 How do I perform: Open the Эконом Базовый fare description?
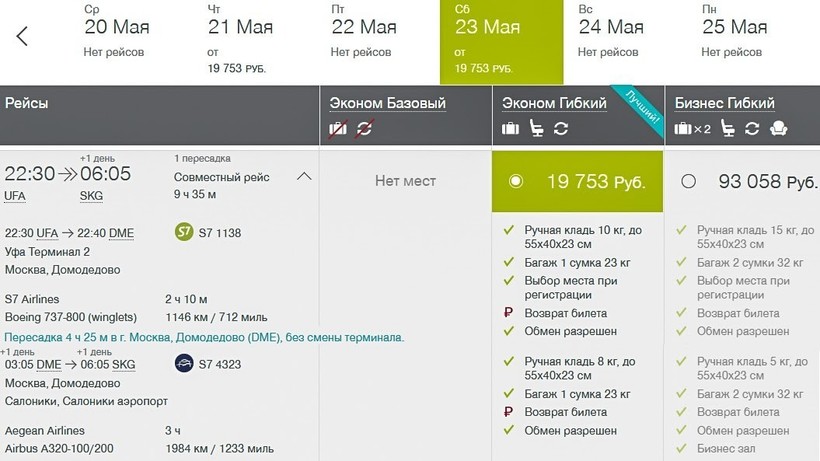tap(388, 103)
